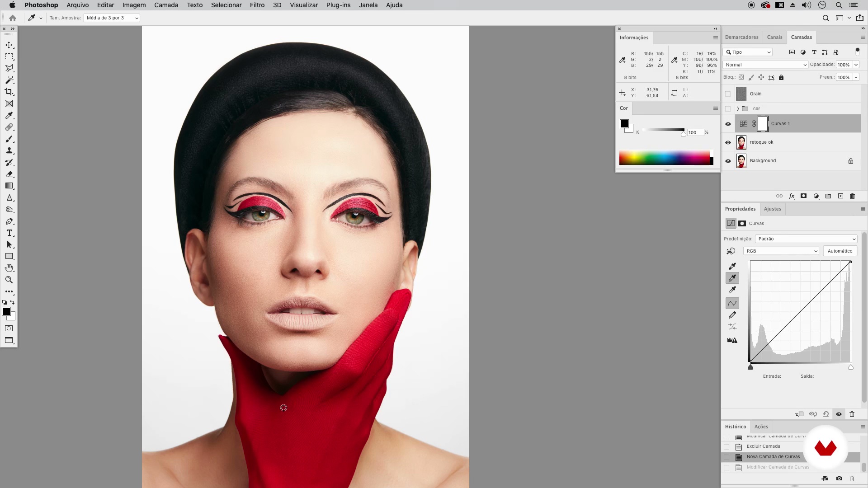
Task: Open the Tipo layer filter dropdown
Action: tap(748, 52)
